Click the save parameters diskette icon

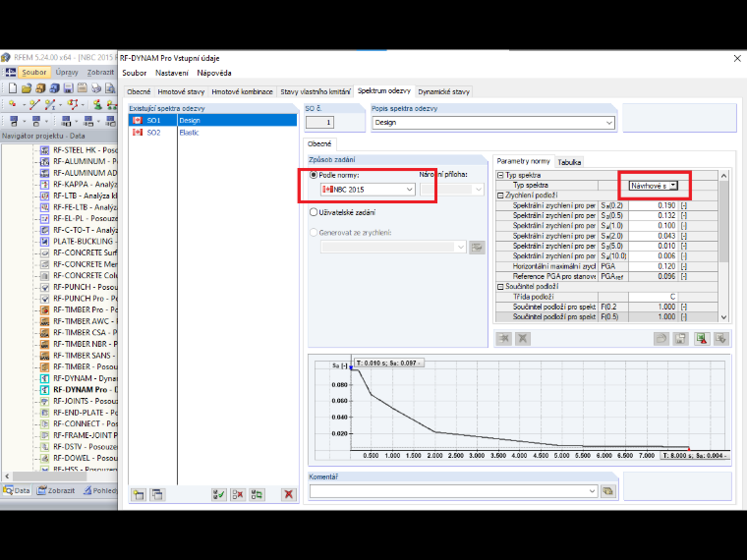pyautogui.click(x=680, y=339)
